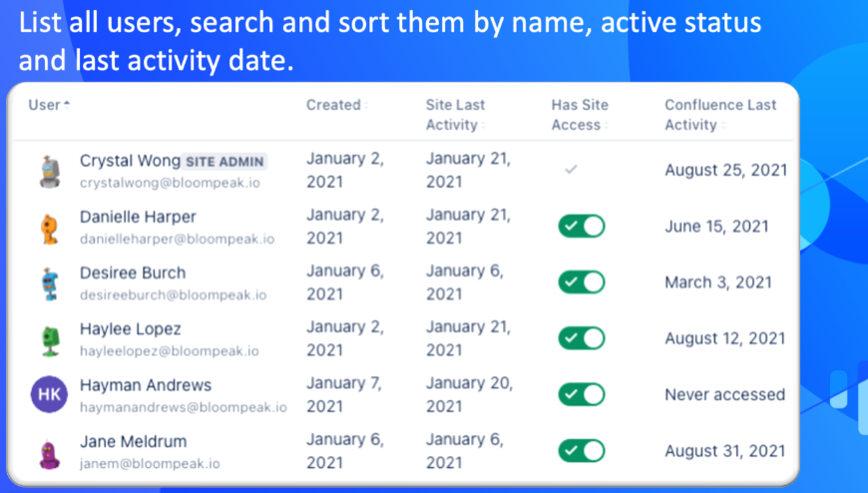Sort by Confluence Last Activity column
The image size is (868, 493).
[x=721, y=115]
